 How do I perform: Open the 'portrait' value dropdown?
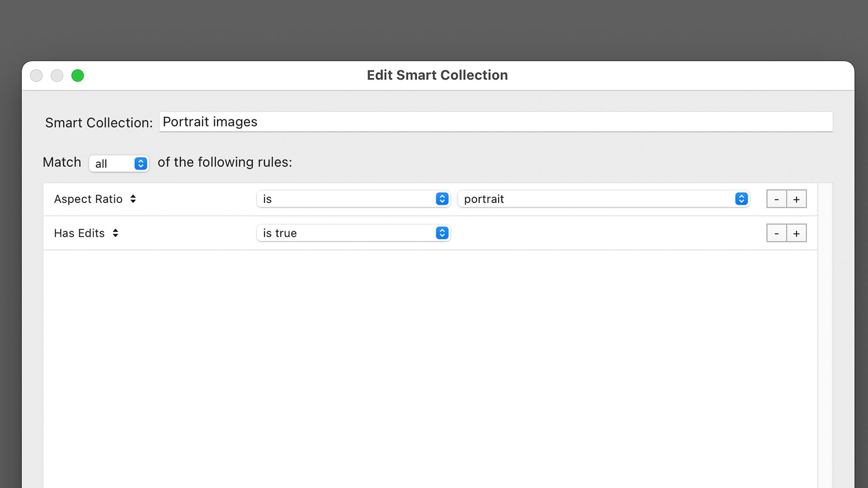point(604,199)
